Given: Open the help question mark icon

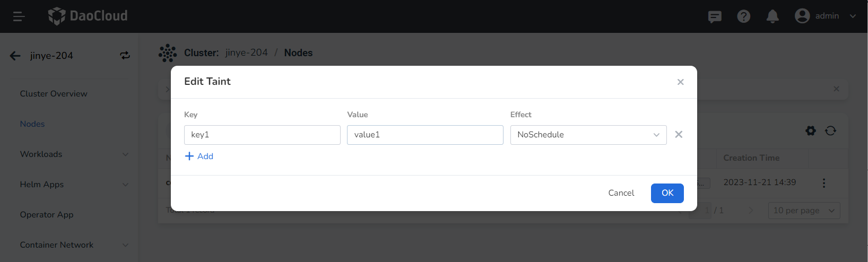Looking at the screenshot, I should click(743, 16).
